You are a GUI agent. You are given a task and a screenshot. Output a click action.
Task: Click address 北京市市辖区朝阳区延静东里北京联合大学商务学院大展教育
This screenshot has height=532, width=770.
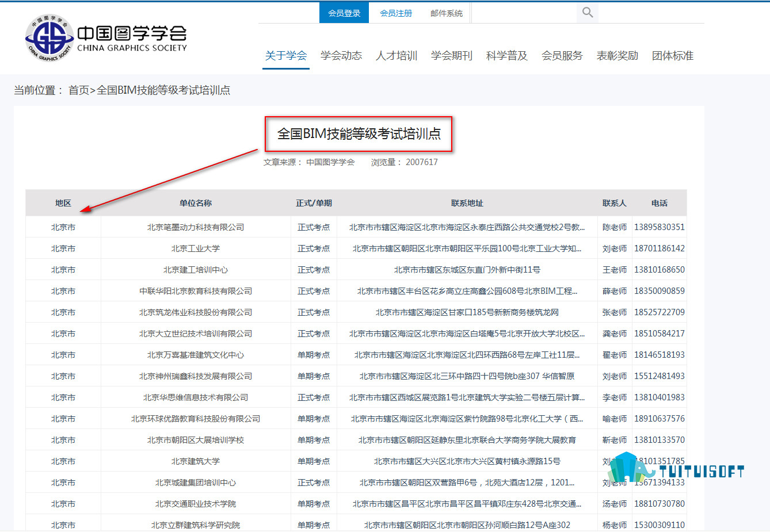point(467,440)
